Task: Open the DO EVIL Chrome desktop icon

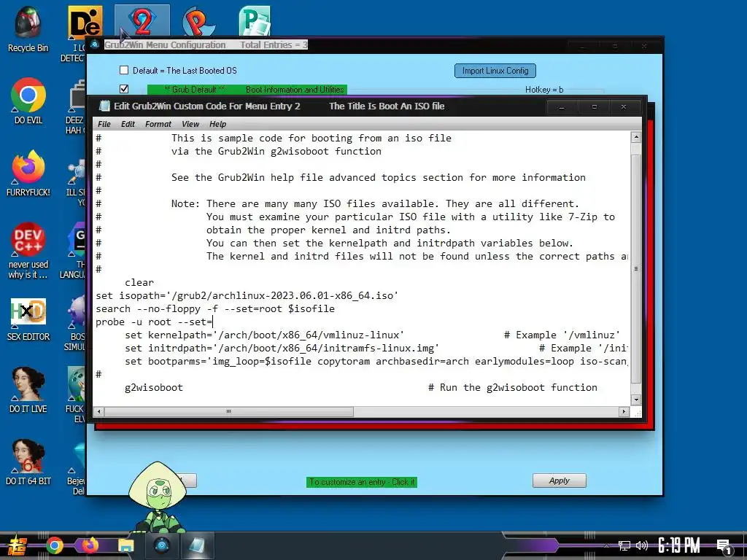Action: click(28, 101)
